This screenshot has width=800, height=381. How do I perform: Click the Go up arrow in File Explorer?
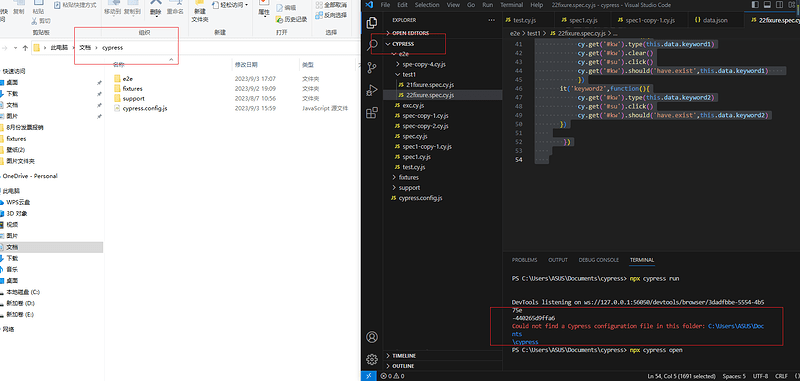click(25, 48)
